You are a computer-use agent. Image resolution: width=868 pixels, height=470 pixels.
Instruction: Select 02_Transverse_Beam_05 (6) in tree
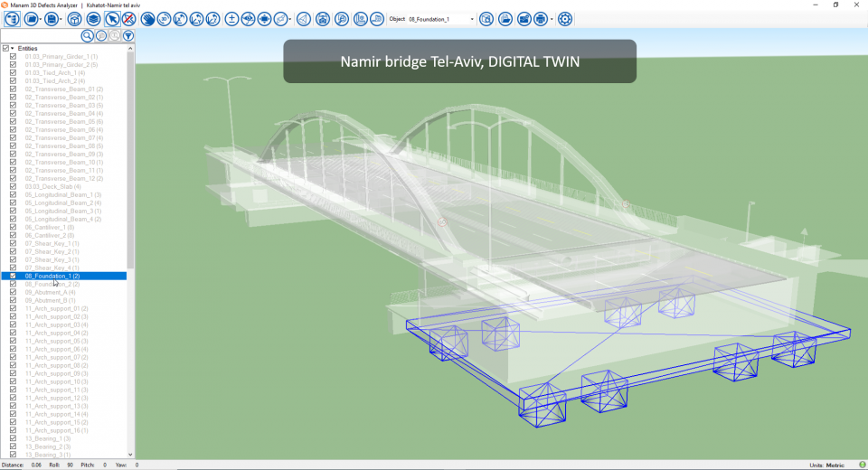63,122
